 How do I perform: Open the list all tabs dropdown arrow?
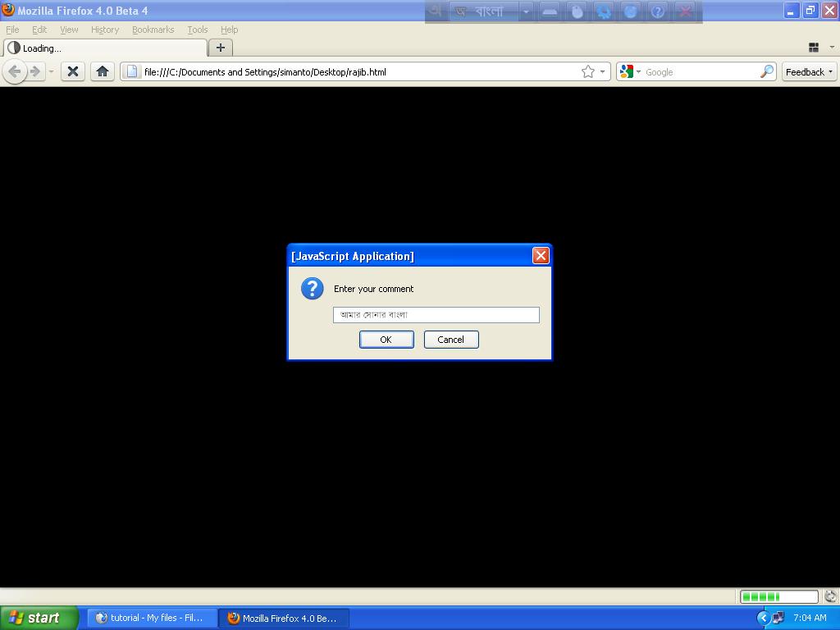(x=831, y=48)
